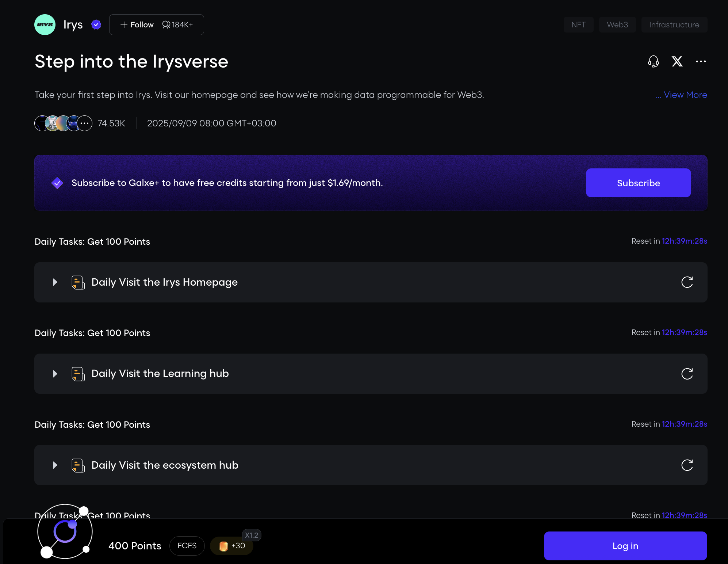The height and width of the screenshot is (564, 728).
Task: Refresh the ecosystem hub task status
Action: click(687, 465)
